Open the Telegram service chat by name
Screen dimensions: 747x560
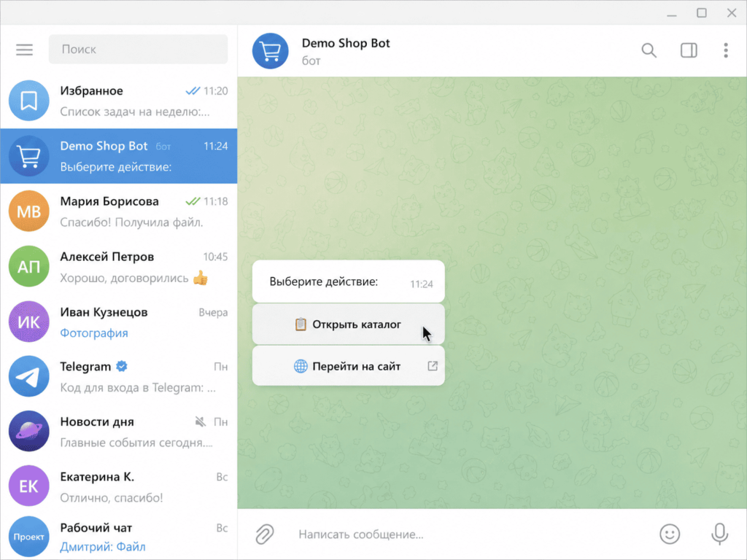pyautogui.click(x=85, y=366)
